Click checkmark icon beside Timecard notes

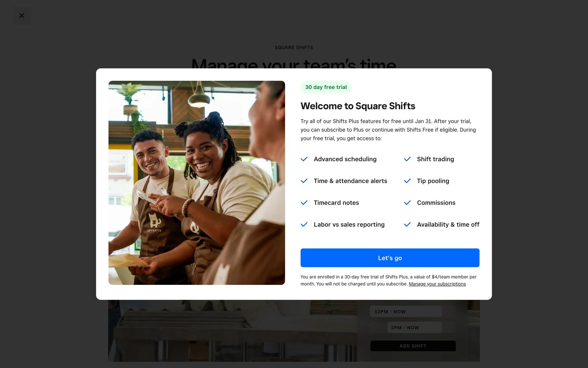[x=304, y=203]
